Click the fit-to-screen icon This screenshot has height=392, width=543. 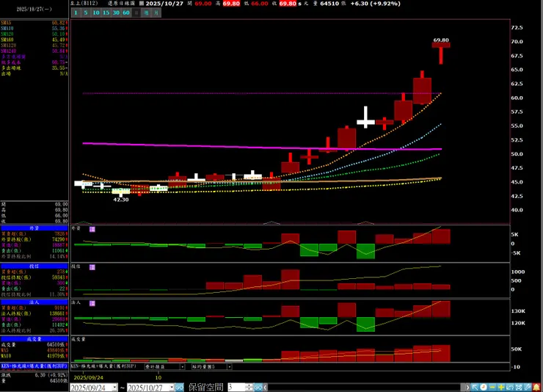518,387
